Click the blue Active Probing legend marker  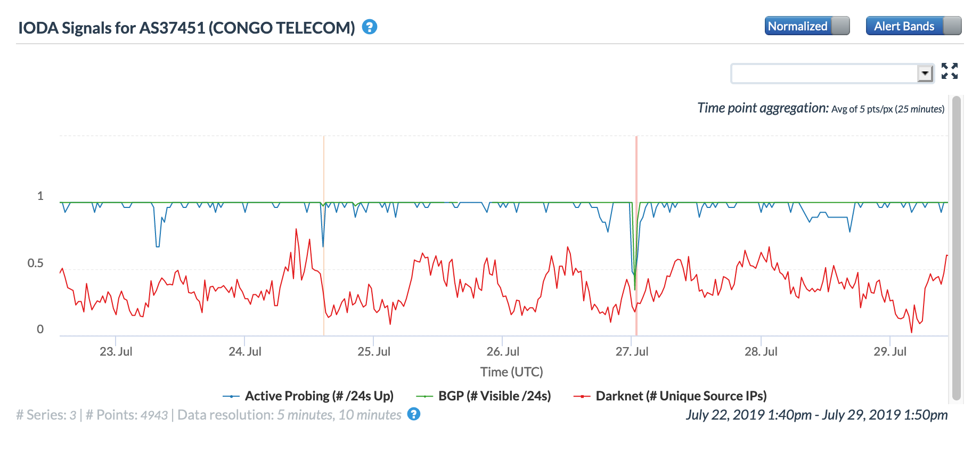coord(231,396)
